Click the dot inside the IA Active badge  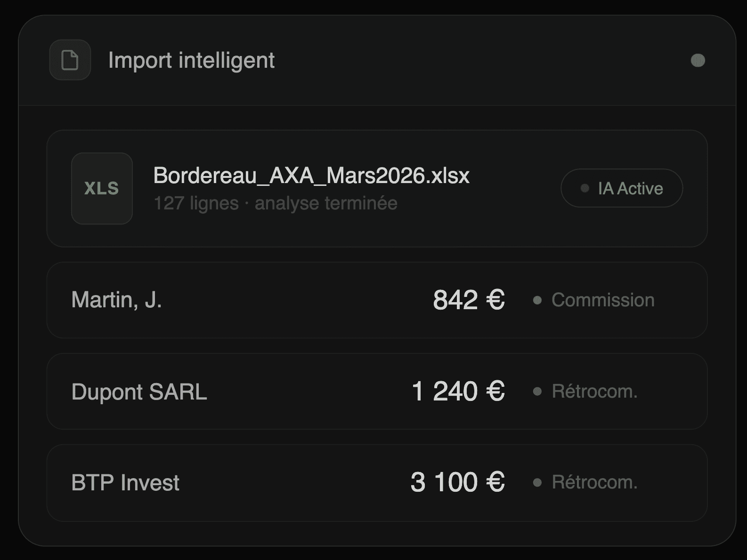[x=585, y=188]
